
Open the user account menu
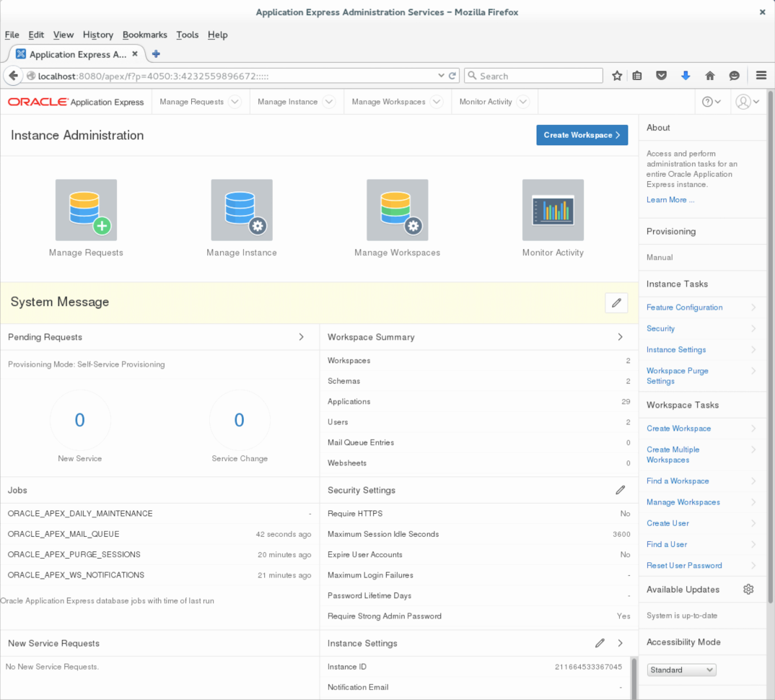[747, 102]
